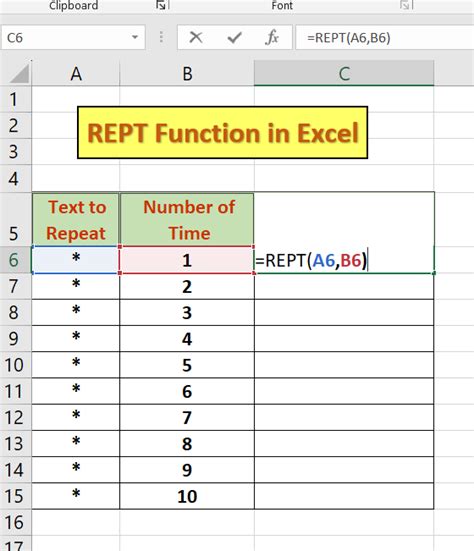This screenshot has width=474, height=551.
Task: Click empty cell C15 in last table row
Action: coord(344,496)
